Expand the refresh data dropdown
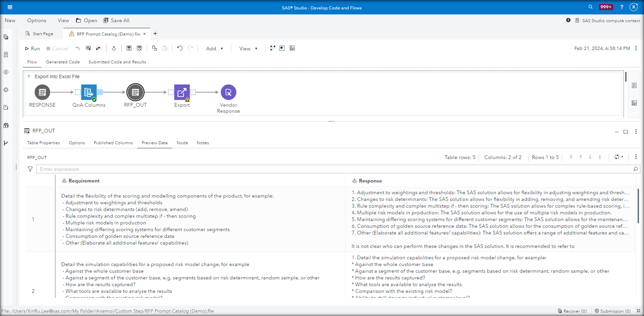Screen dimensions: 644x316 click(x=619, y=157)
